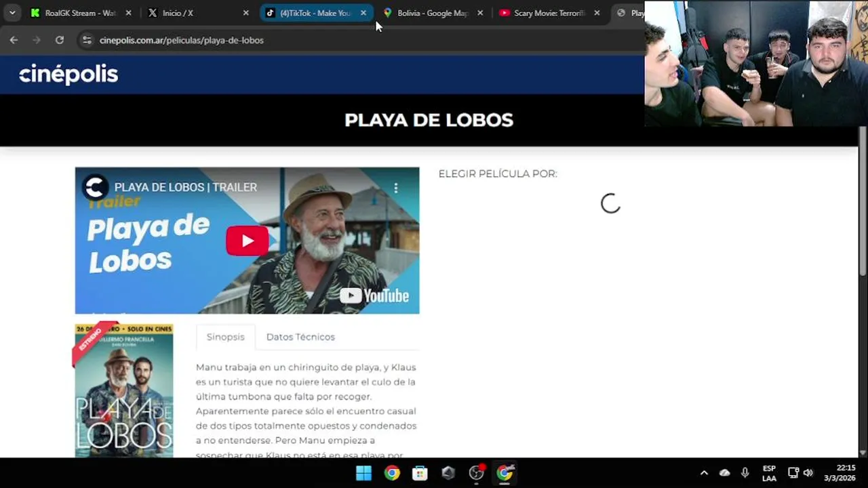The width and height of the screenshot is (868, 488).
Task: Open the tab search dropdown arrow
Action: (x=12, y=13)
